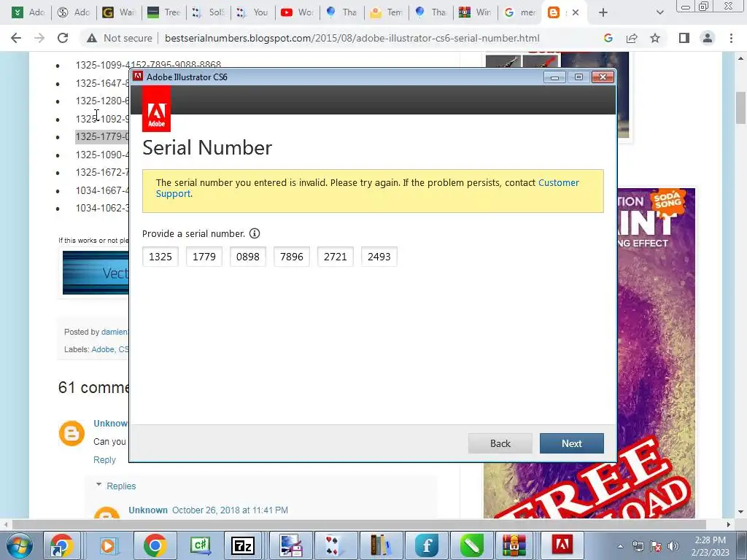Screen dimensions: 747x560
Task: Go back with the Chrome back arrow
Action: tap(16, 38)
